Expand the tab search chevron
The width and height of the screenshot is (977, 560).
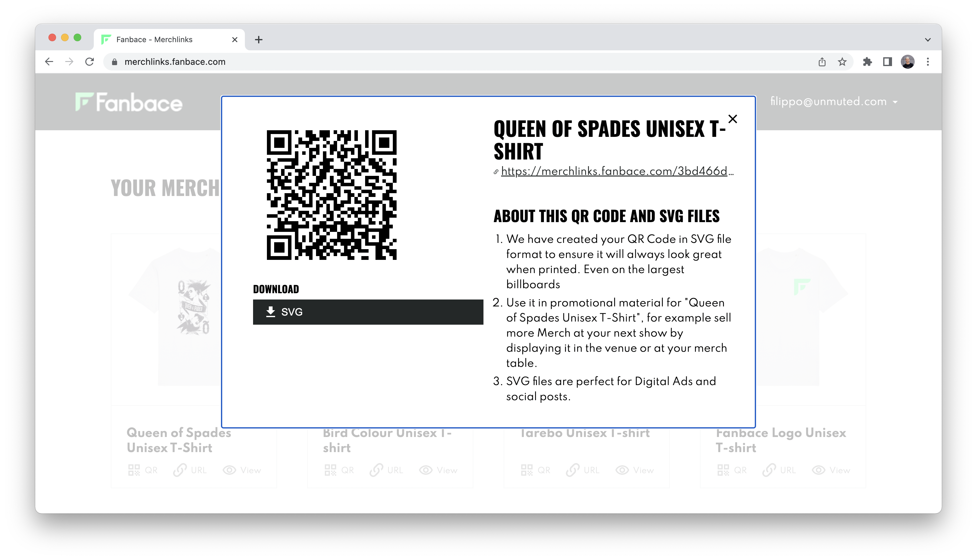(928, 40)
